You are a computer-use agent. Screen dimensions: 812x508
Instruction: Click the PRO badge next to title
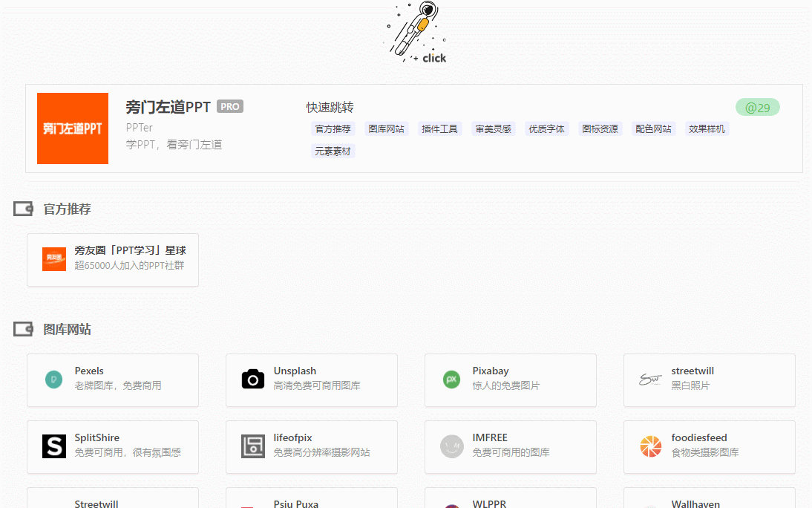click(x=230, y=106)
